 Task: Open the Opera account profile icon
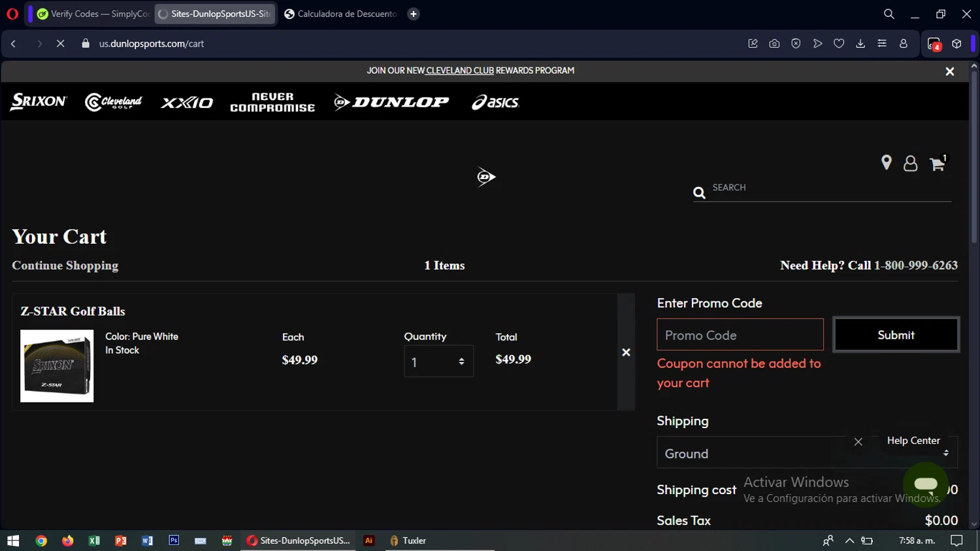[x=904, y=44]
